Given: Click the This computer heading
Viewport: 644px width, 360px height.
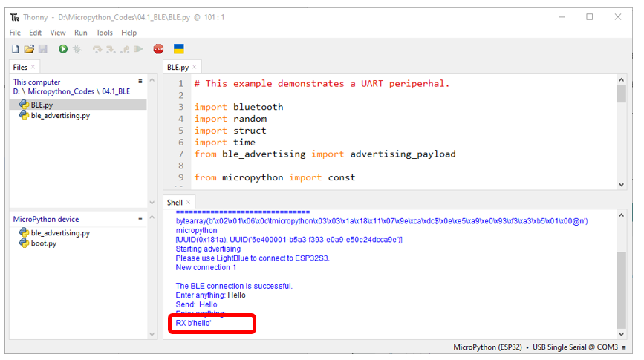Looking at the screenshot, I should pos(36,82).
